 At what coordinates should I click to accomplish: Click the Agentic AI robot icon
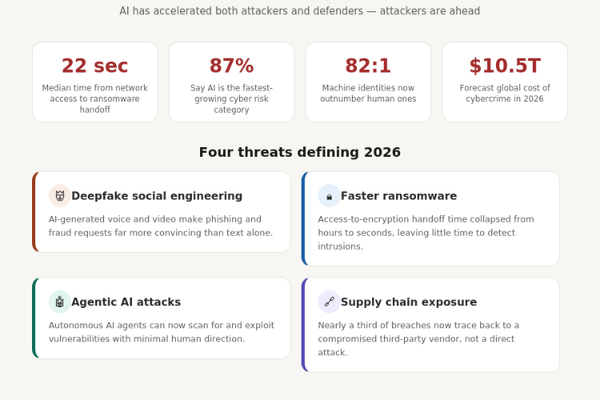click(60, 302)
